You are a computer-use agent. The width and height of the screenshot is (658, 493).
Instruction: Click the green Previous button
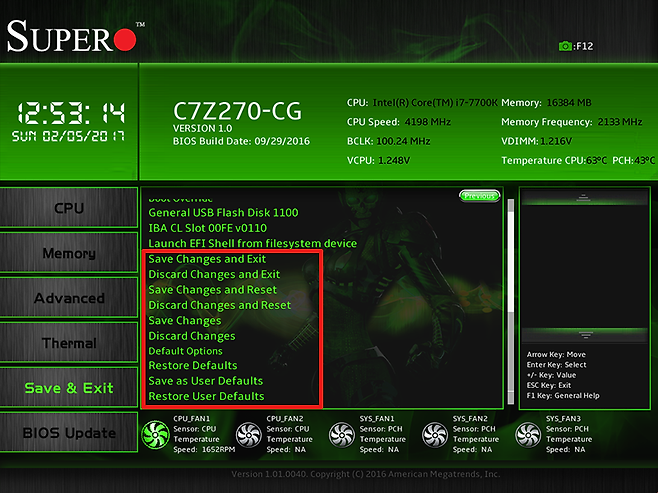(480, 196)
